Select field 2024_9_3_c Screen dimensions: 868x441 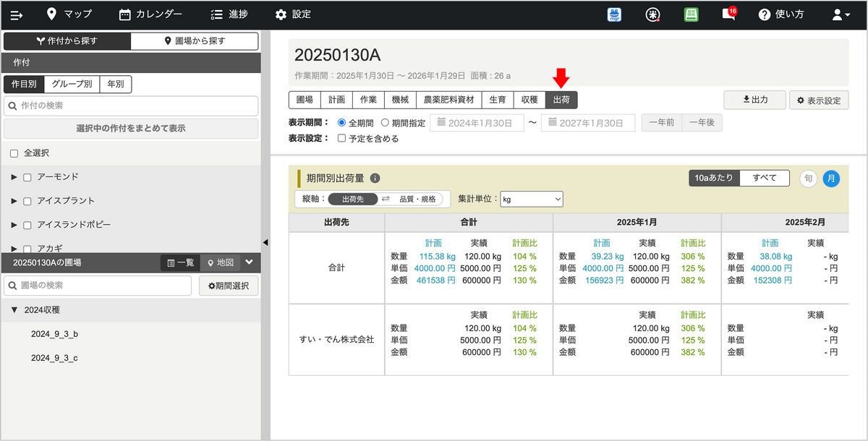pyautogui.click(x=54, y=358)
